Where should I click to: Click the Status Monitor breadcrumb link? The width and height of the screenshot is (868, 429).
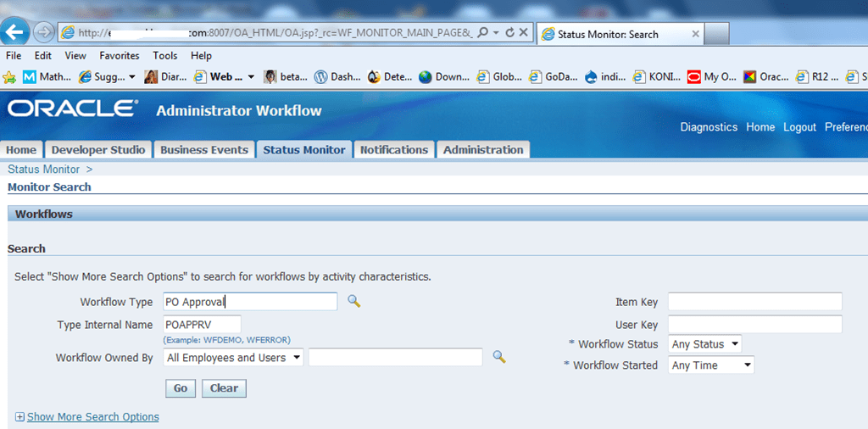pos(44,170)
